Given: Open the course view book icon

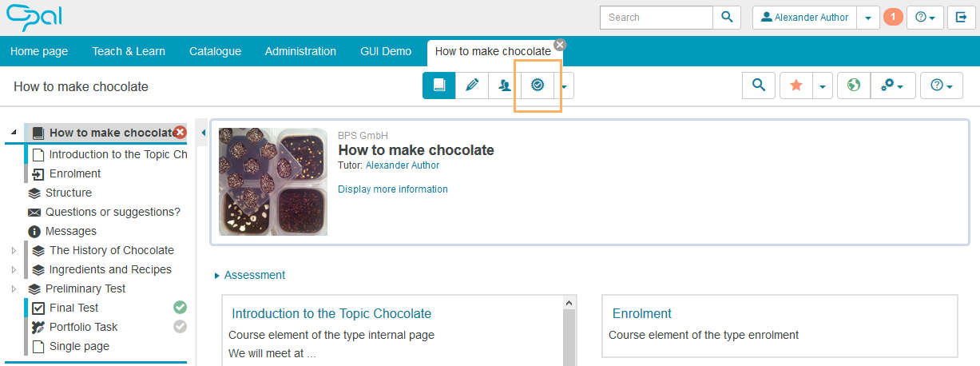Looking at the screenshot, I should [438, 86].
